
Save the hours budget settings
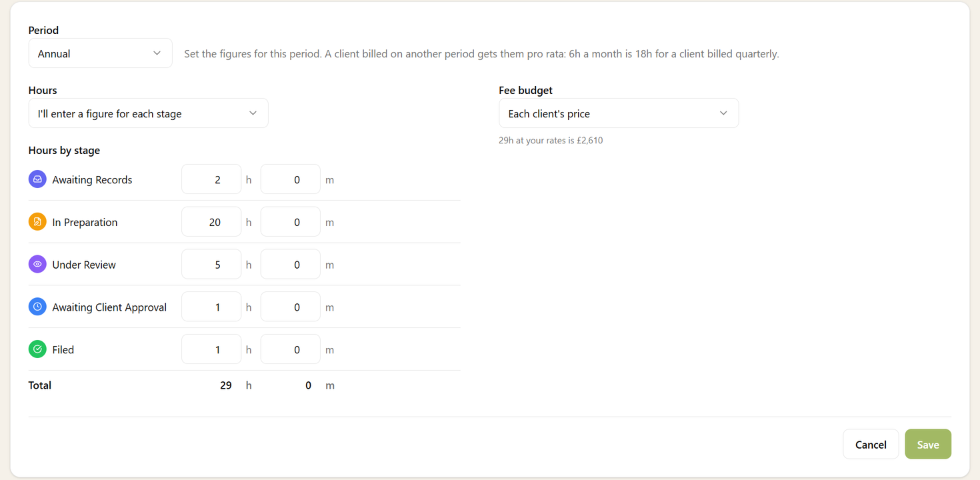coord(928,444)
